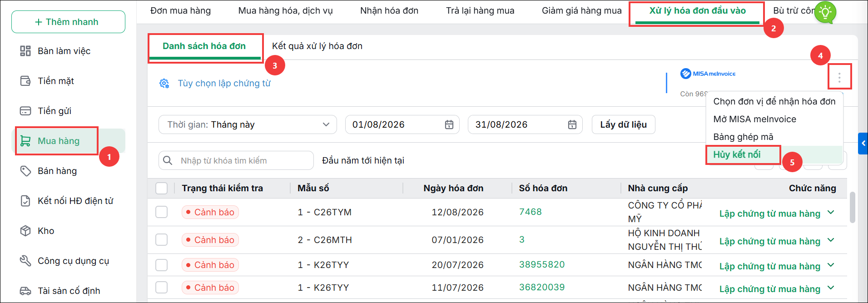Image resolution: width=868 pixels, height=303 pixels.
Task: Click Lập chứng từ mua hàng for invoice 36820039
Action: [x=769, y=289]
